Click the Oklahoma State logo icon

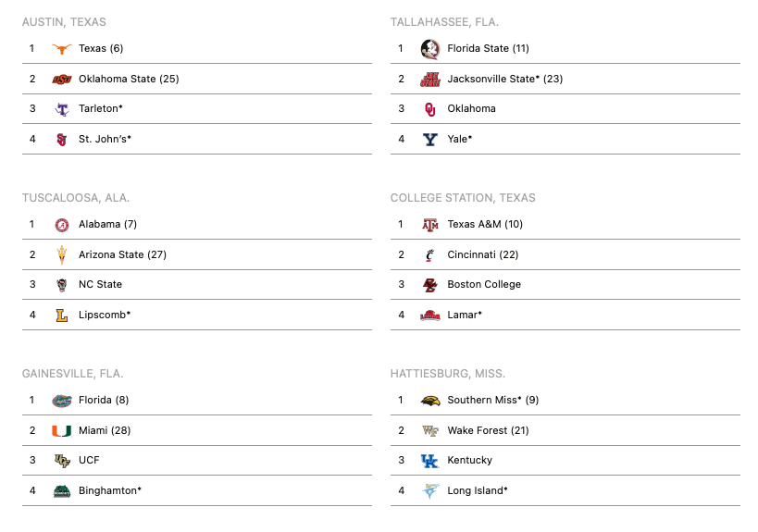[x=62, y=80]
